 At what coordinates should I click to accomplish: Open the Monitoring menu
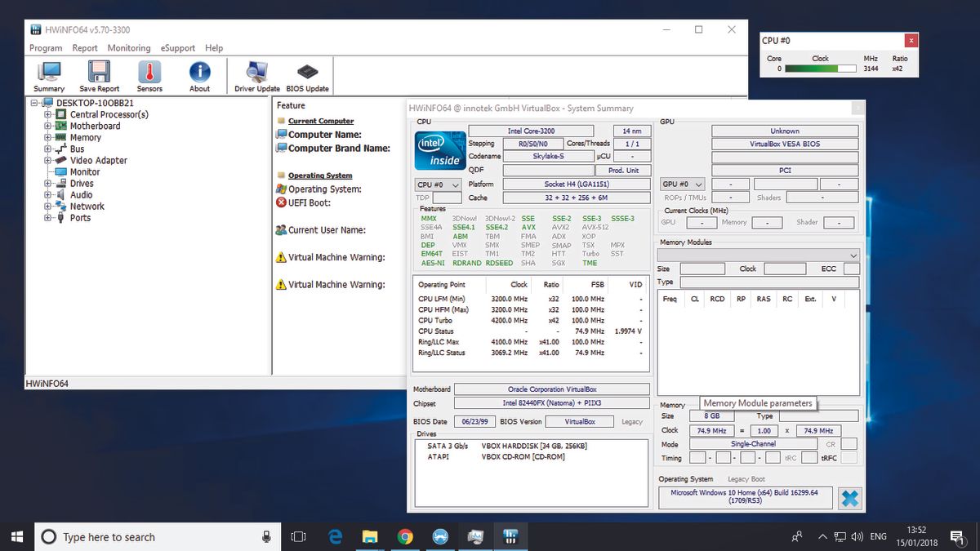[x=129, y=47]
